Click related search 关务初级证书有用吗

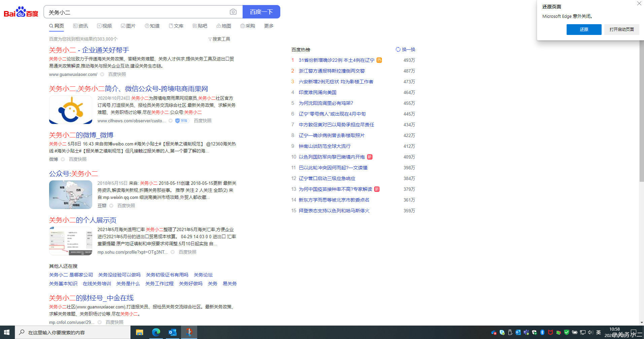[167, 275]
